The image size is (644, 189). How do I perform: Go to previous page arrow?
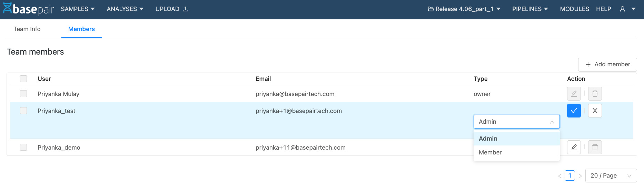pos(559,176)
